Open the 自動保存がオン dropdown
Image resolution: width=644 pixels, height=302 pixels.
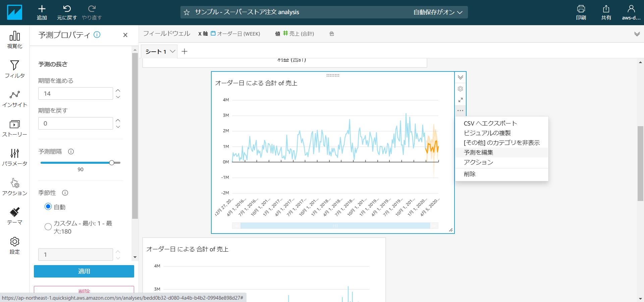(438, 12)
